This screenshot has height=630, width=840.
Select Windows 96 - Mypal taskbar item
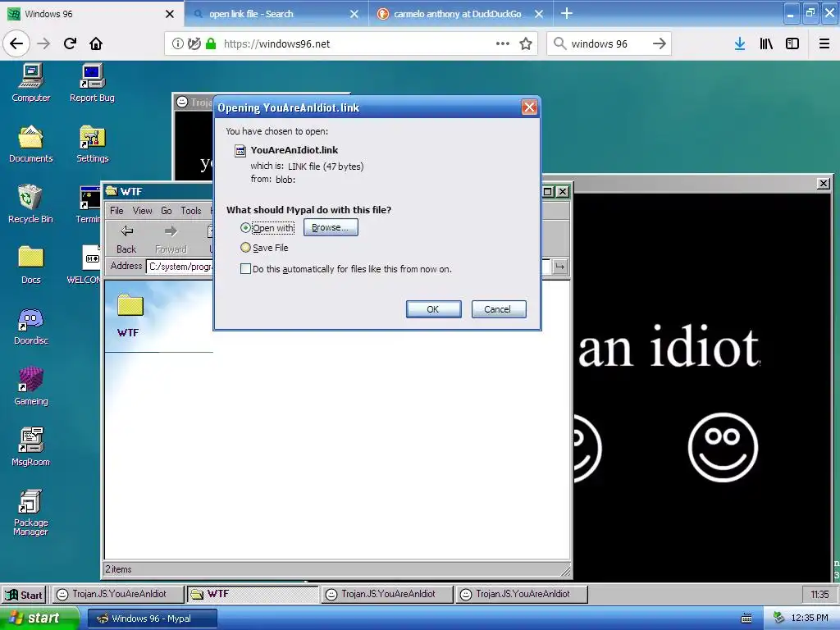152,619
